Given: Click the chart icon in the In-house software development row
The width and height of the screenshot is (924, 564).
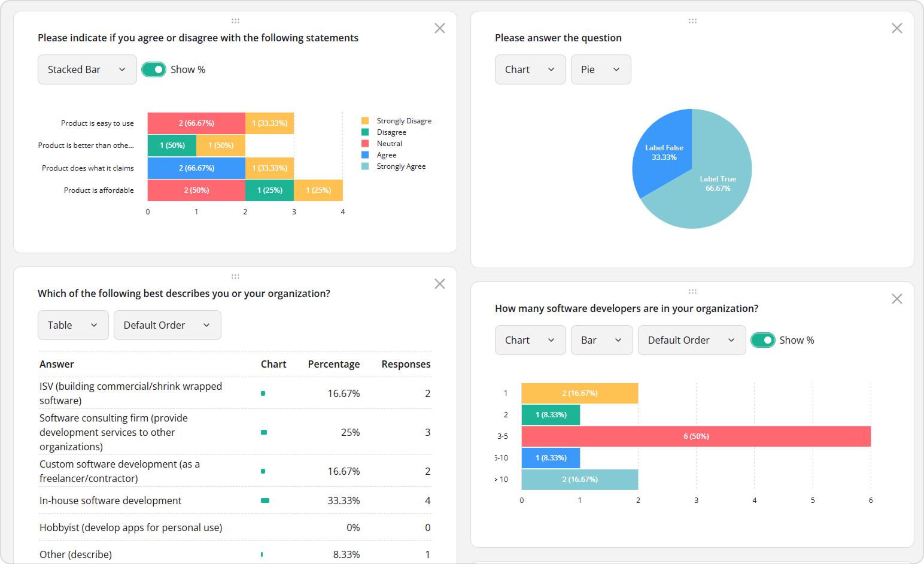Looking at the screenshot, I should tap(265, 501).
